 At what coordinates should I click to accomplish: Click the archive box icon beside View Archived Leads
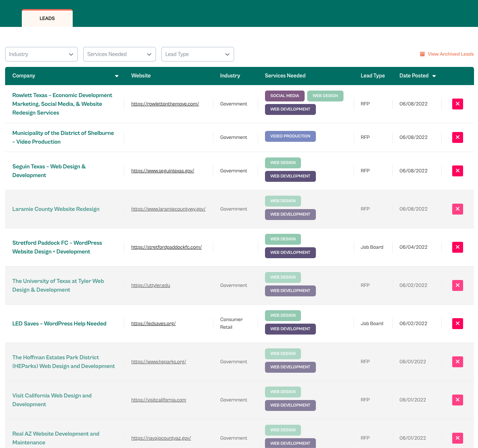click(422, 54)
